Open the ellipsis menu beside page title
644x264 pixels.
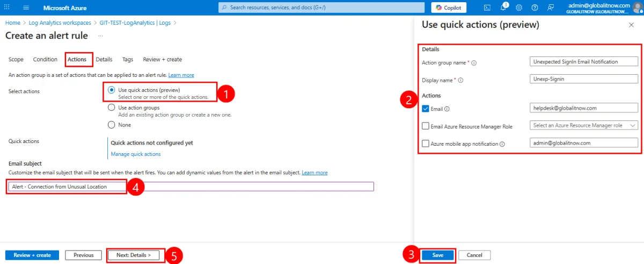coord(100,35)
